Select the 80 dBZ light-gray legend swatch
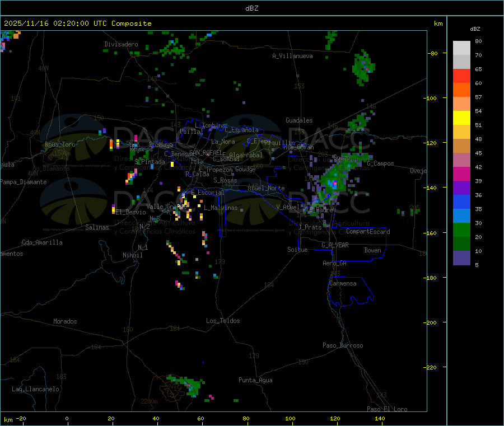The image size is (504, 426). [461, 48]
